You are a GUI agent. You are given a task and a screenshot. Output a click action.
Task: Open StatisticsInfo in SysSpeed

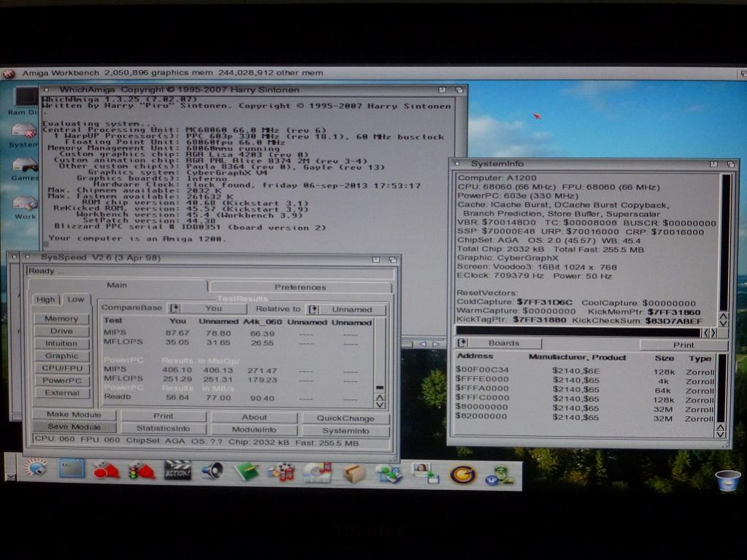[x=164, y=429]
